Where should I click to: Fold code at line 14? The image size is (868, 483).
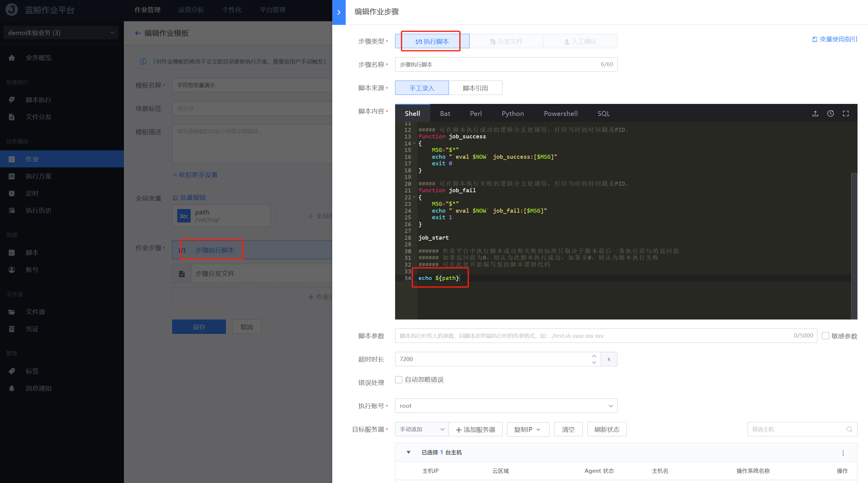414,143
